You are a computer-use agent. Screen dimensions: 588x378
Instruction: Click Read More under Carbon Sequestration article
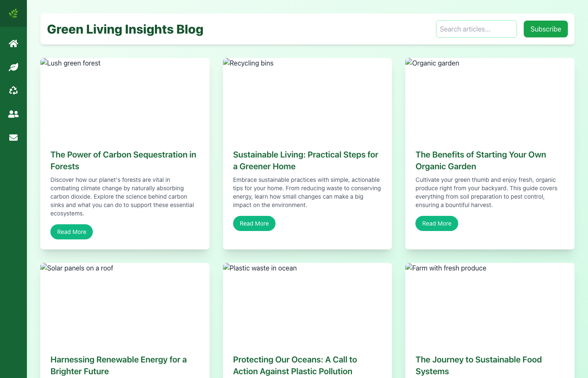pyautogui.click(x=71, y=231)
